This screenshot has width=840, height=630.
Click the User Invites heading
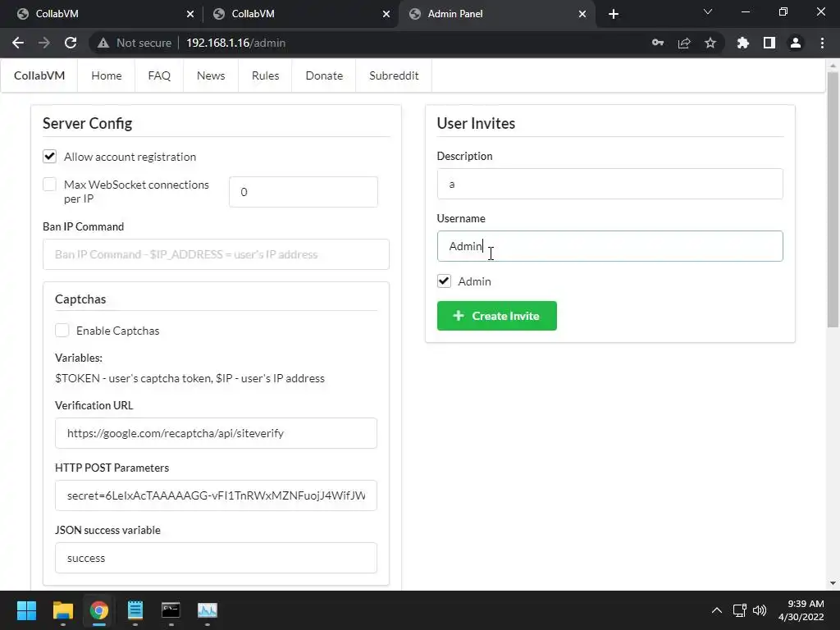[476, 123]
